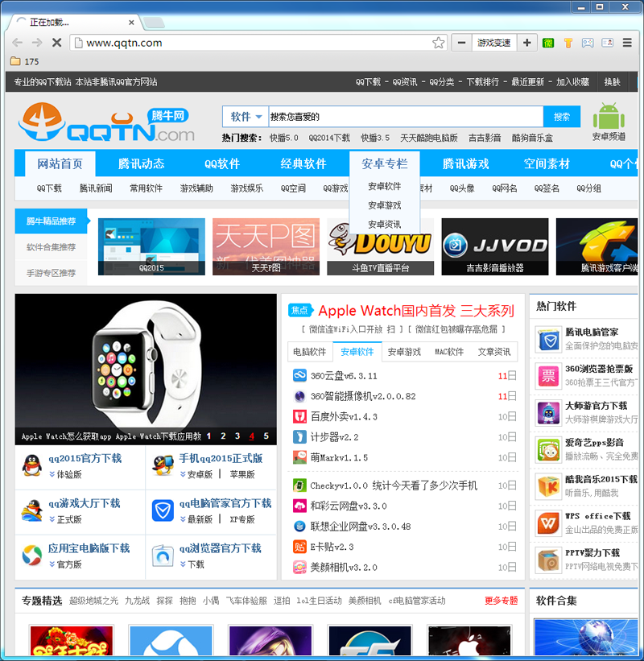Click the 爱奇艺pps影音 icon
The height and width of the screenshot is (661, 644).
click(548, 450)
